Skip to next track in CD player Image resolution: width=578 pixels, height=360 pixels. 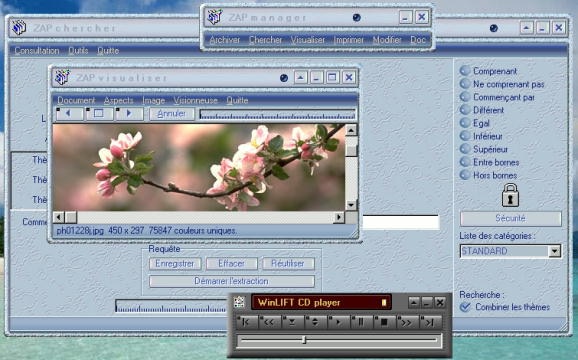[430, 322]
